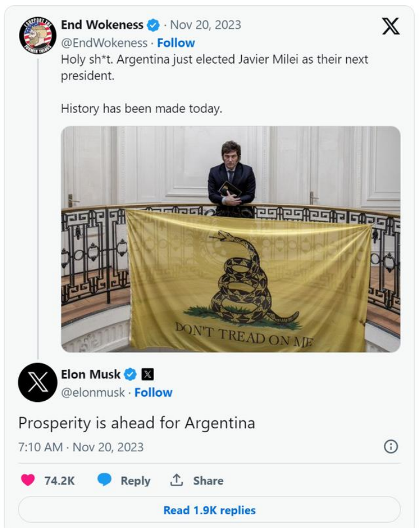The height and width of the screenshot is (528, 420).
Task: Click the X logo in top right corner
Action: [x=391, y=26]
